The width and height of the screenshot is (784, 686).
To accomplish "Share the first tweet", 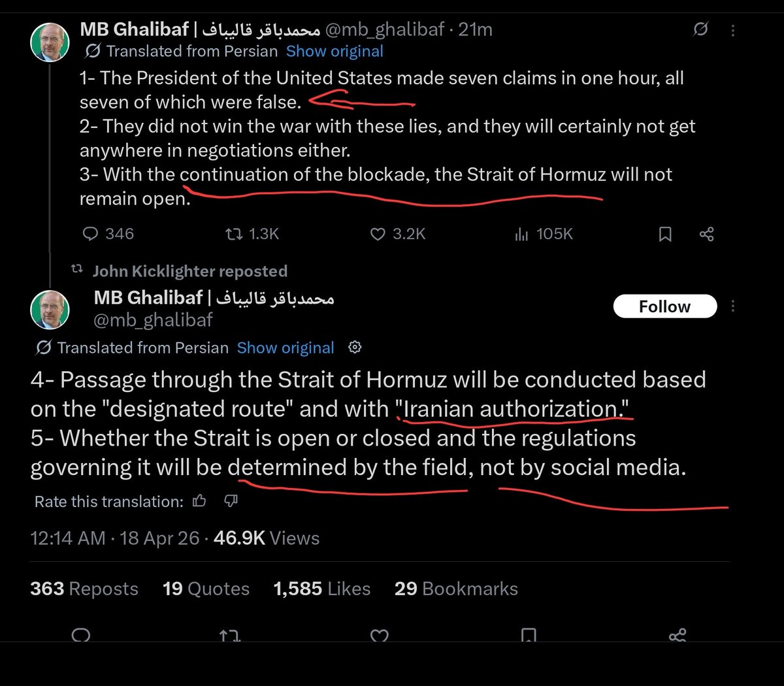I will point(706,234).
